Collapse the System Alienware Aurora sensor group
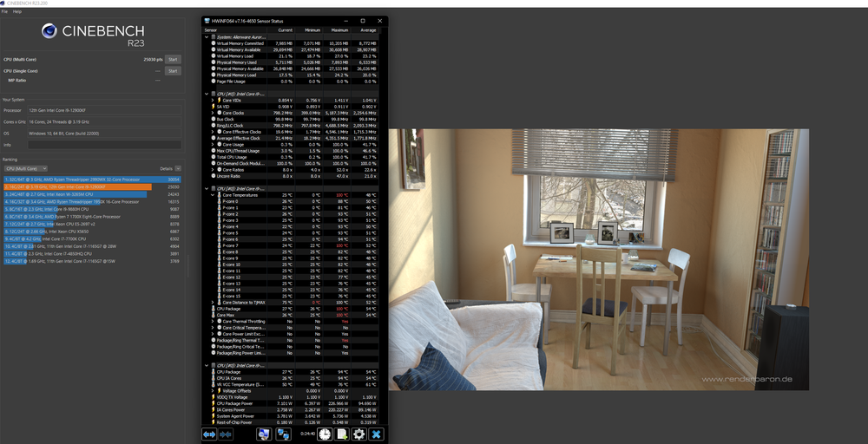868x444 pixels. [x=207, y=37]
